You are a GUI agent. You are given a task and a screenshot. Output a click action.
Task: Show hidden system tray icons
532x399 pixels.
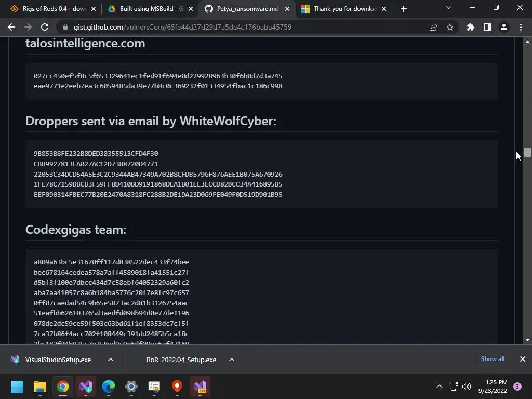coord(440,387)
